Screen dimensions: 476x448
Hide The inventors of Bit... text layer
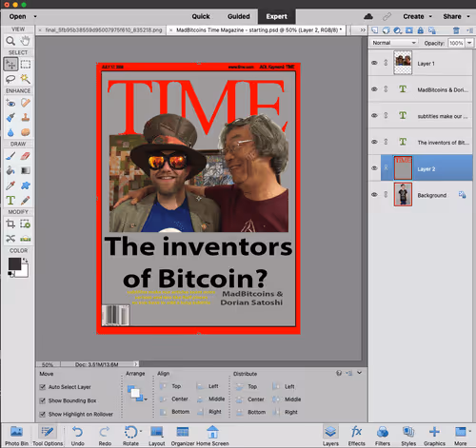(x=374, y=142)
